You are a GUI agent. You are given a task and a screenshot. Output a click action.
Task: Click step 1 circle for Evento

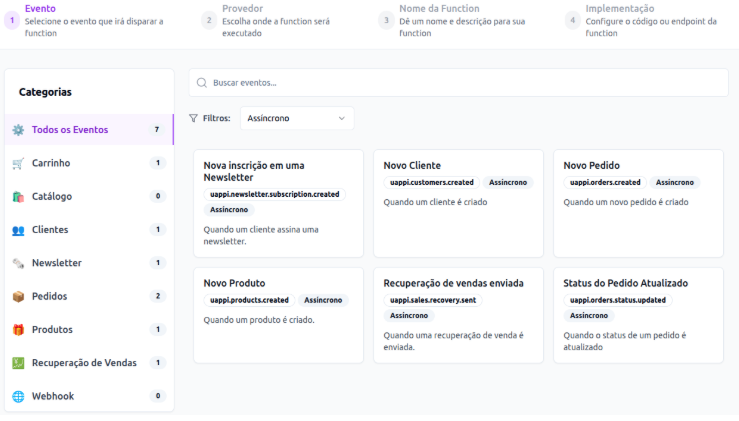tap(12, 20)
